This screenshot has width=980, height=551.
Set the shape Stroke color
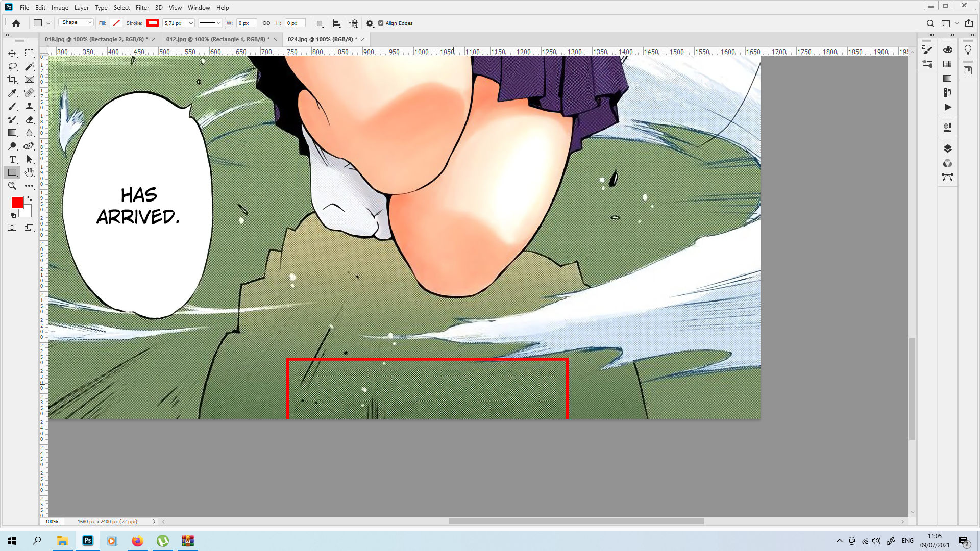(153, 23)
